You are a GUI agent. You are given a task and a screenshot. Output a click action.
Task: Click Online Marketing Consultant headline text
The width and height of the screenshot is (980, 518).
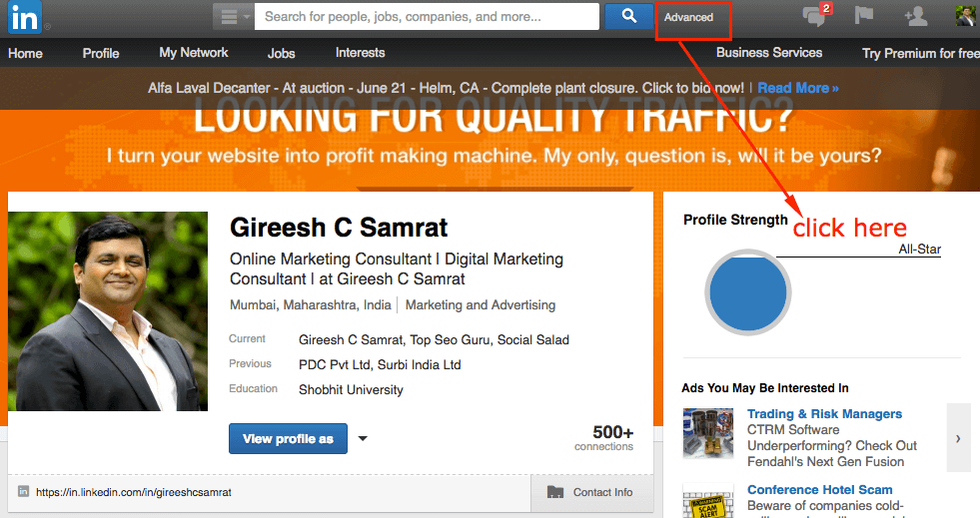click(x=397, y=269)
